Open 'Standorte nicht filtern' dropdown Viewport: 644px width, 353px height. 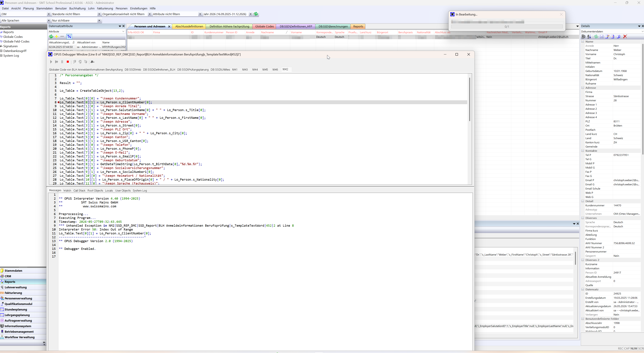(99, 14)
